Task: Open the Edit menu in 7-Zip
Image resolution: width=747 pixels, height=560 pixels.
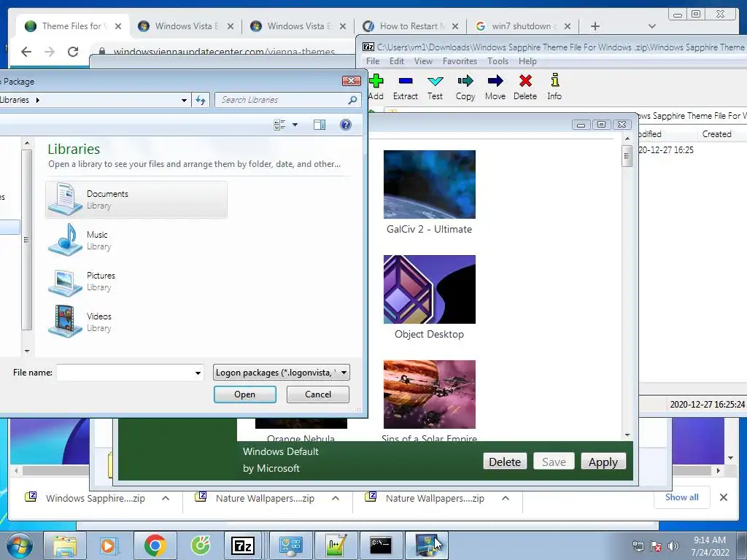Action: point(396,61)
